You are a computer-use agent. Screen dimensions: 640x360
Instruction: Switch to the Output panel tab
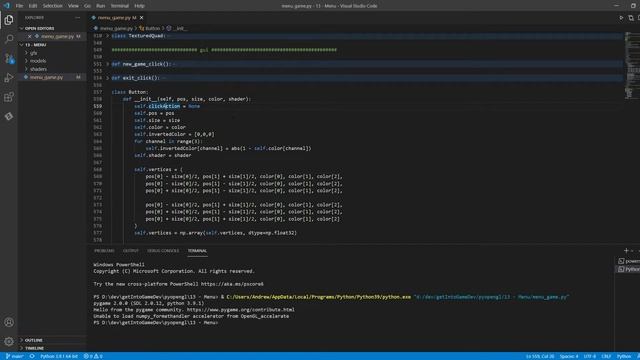click(131, 251)
